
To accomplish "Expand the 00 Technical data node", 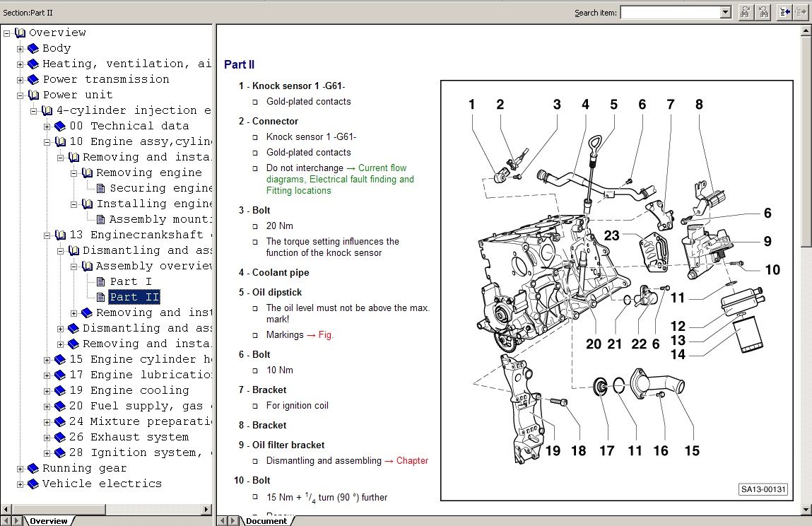I will 47,127.
